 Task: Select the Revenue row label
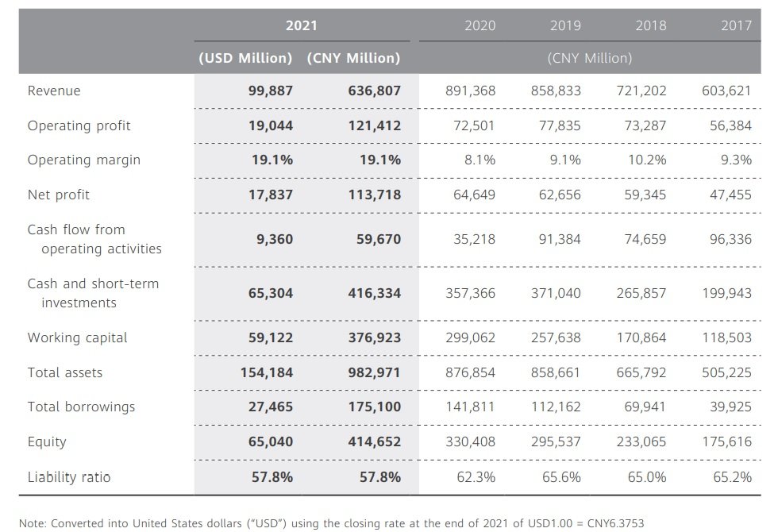tap(54, 91)
